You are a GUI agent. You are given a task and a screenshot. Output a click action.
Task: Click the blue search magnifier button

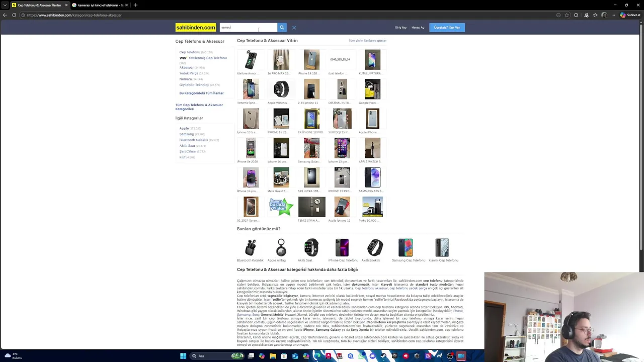(282, 28)
